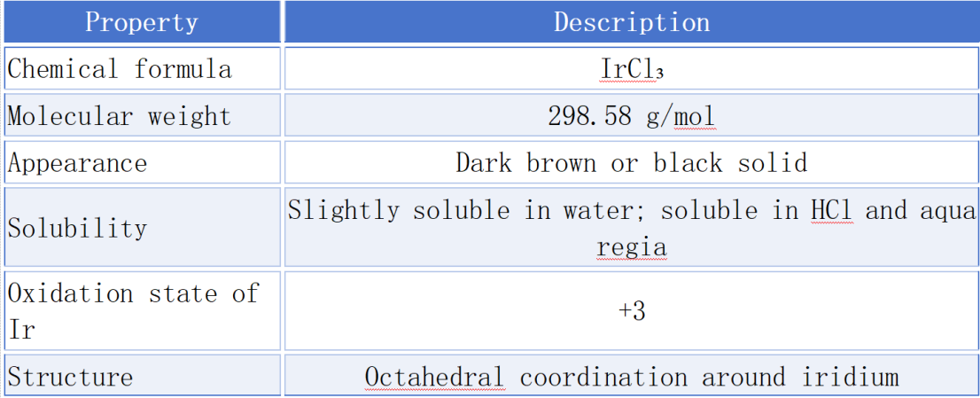Click the IrCl₃ formula text
The height and width of the screenshot is (398, 980).
pos(631,70)
